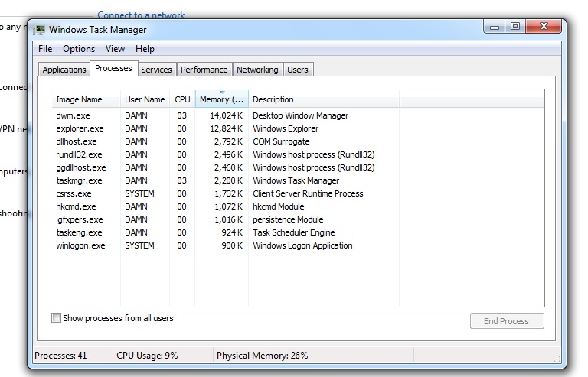The height and width of the screenshot is (377, 588).
Task: Enable Show processes from all users
Action: click(x=57, y=318)
